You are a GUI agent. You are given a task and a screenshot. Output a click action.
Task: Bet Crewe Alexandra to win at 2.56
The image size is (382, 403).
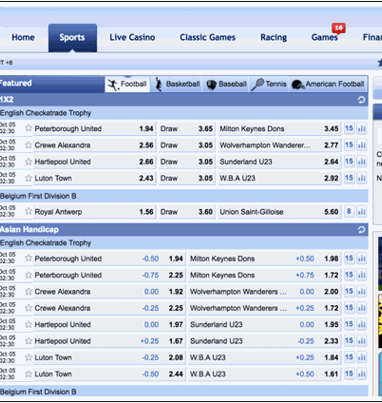[94, 145]
